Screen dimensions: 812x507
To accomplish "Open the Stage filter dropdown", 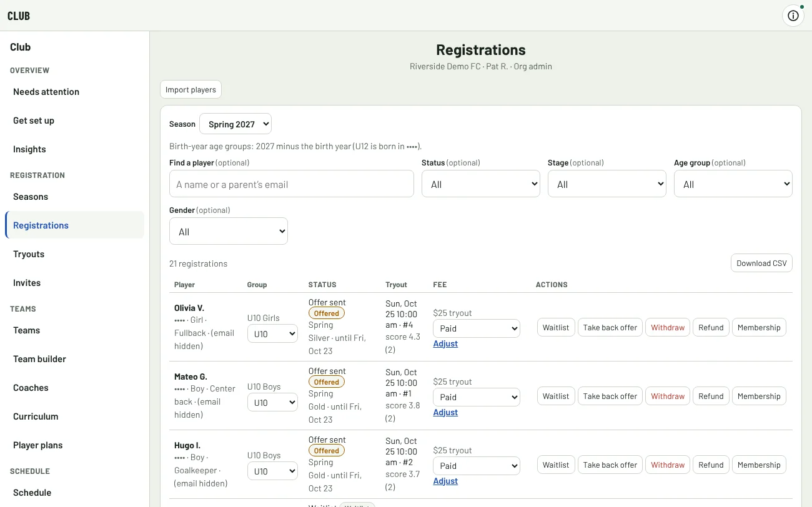I will [607, 184].
